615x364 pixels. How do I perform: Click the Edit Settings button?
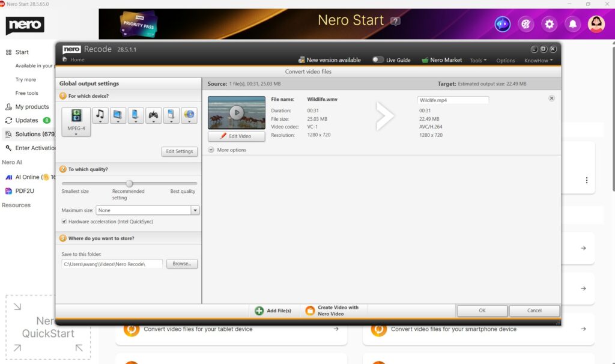point(180,151)
